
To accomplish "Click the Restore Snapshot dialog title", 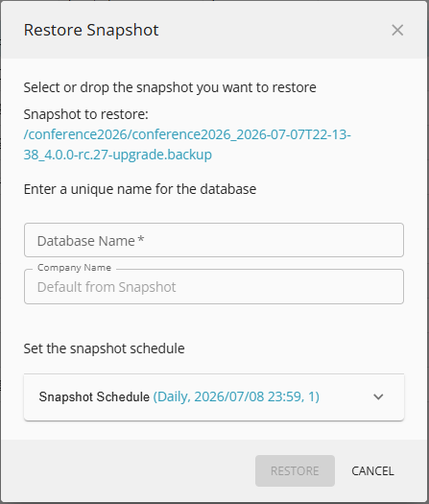I will (91, 30).
